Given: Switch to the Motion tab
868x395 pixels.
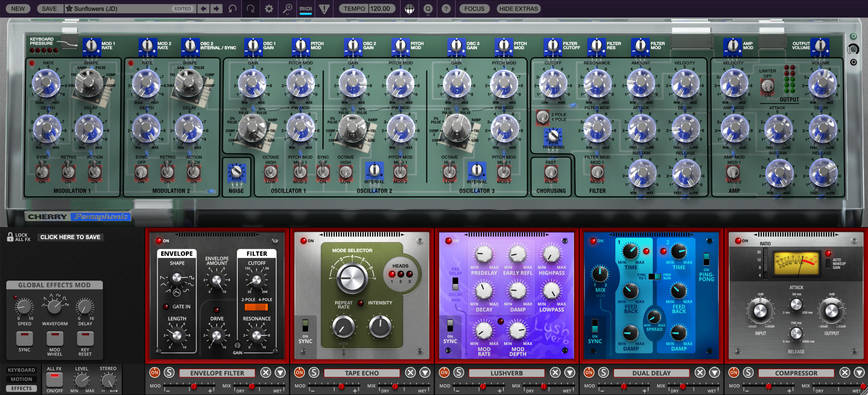Looking at the screenshot, I should pyautogui.click(x=21, y=379).
